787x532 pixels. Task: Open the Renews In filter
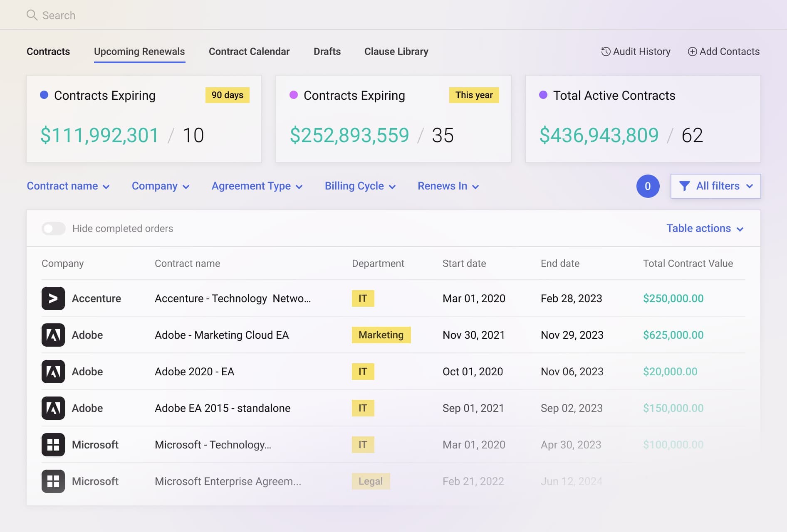pyautogui.click(x=447, y=186)
